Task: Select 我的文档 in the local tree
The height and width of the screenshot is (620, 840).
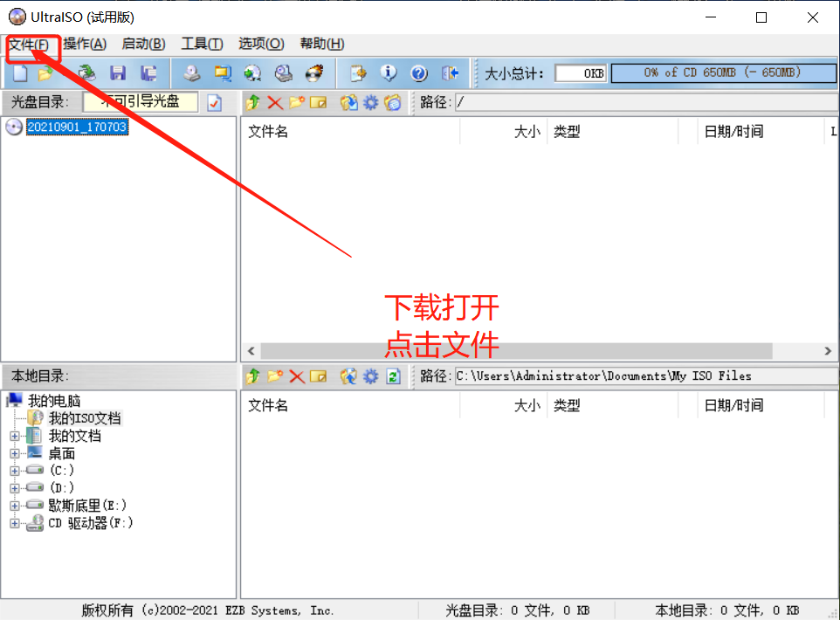Action: tap(74, 437)
